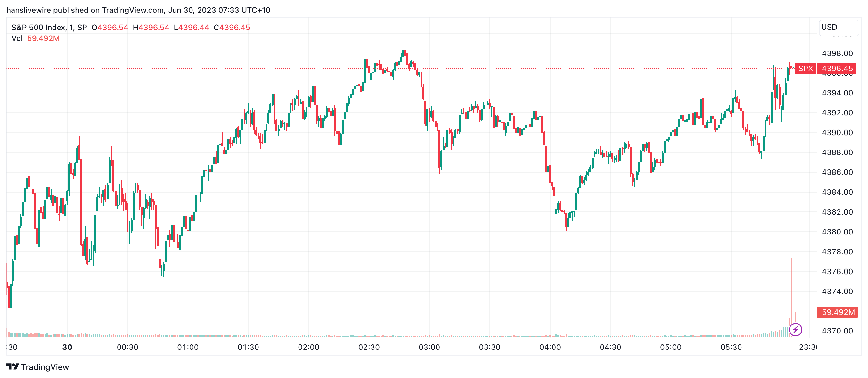Click the TradingView logo icon at bottom
Screen dimensions: 868x378
pos(12,366)
